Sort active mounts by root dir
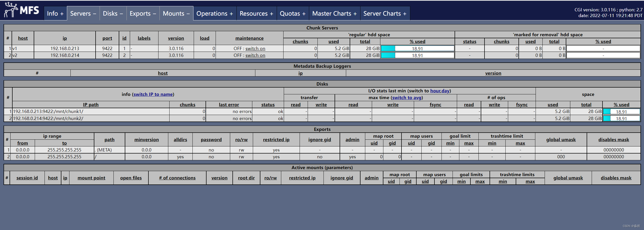This screenshot has width=644, height=230. (246, 178)
